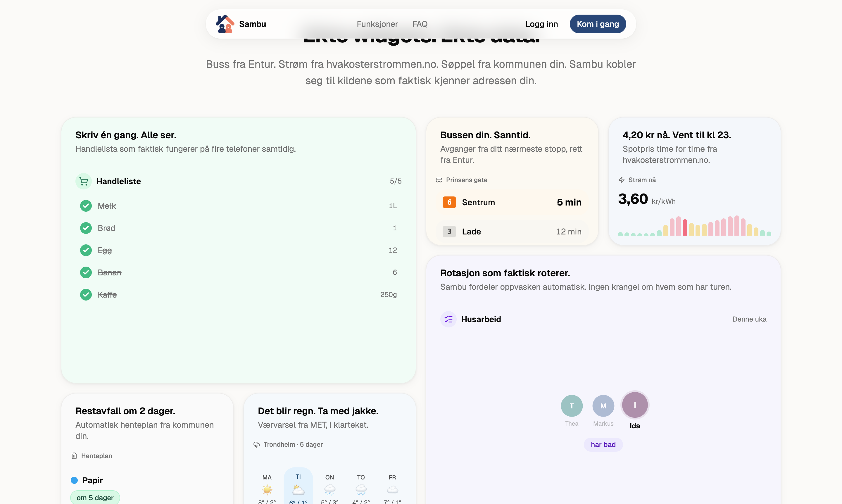842x504 pixels.
Task: Uncheck the Egg item
Action: click(86, 250)
